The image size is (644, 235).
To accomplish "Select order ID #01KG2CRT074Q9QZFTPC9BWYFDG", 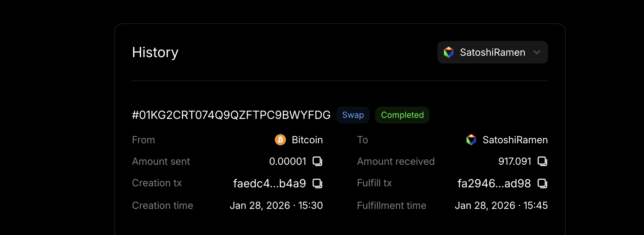I will pyautogui.click(x=231, y=115).
